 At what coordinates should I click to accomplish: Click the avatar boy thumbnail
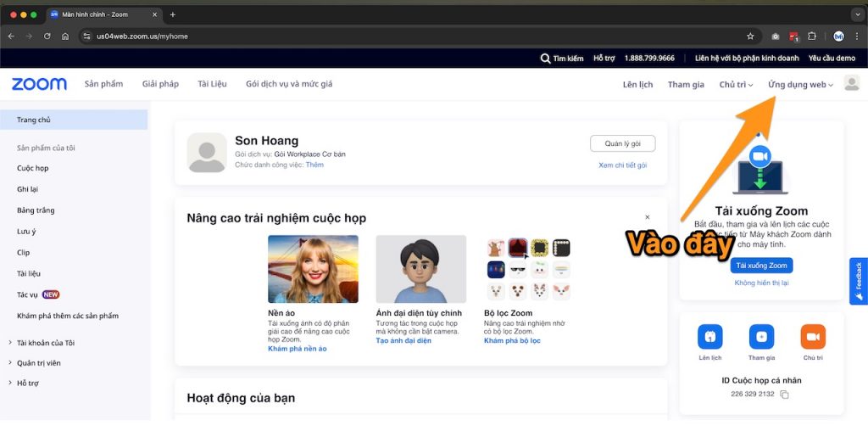coord(420,269)
